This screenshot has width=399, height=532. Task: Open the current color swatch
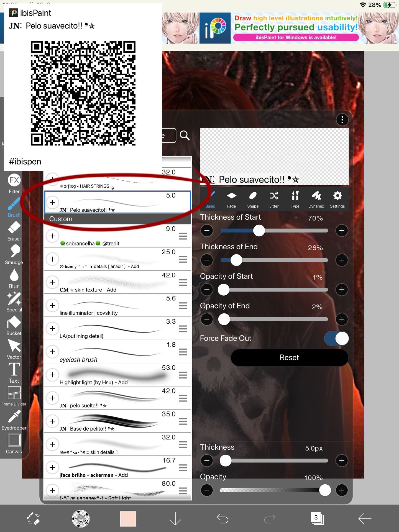coord(128,518)
